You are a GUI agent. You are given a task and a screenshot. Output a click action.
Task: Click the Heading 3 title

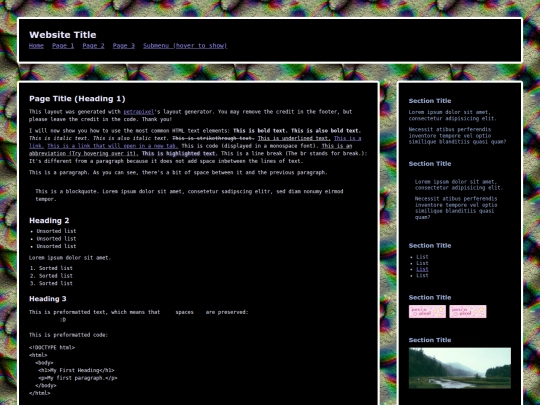pos(48,299)
